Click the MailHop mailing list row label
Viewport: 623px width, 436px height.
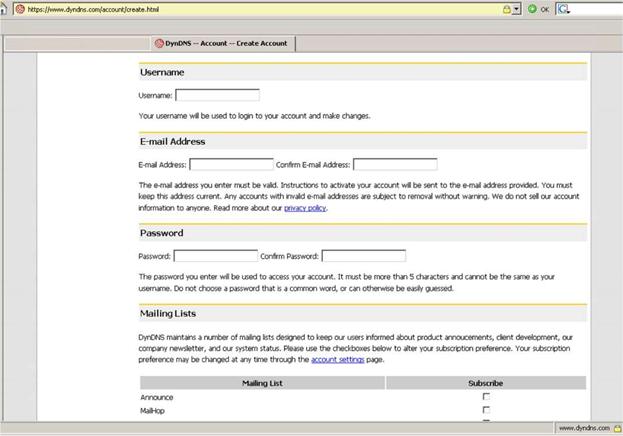(x=152, y=411)
